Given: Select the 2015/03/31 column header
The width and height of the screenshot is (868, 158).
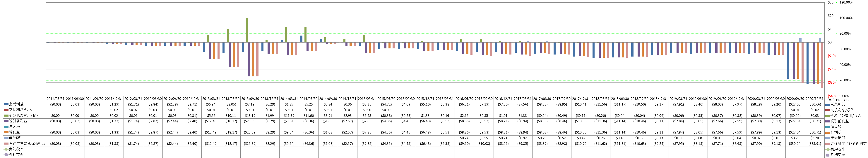Looking at the screenshot, I should (x=367, y=99).
